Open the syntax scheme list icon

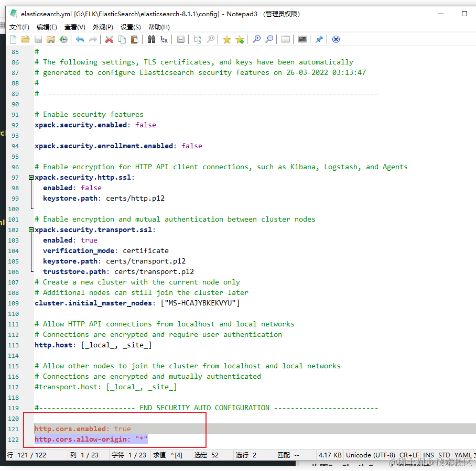(286, 39)
